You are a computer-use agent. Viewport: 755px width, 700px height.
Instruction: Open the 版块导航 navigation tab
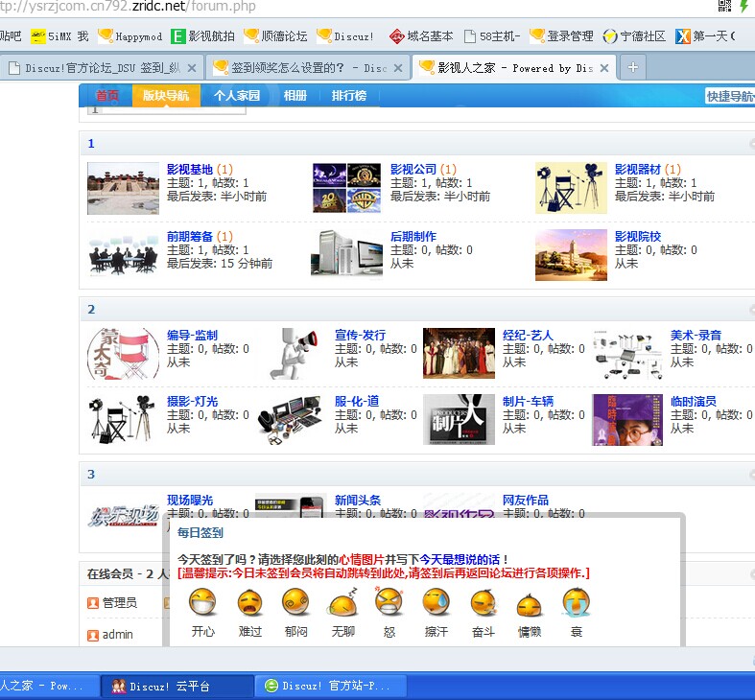[x=166, y=95]
